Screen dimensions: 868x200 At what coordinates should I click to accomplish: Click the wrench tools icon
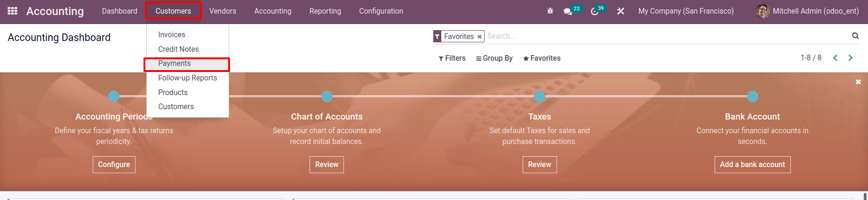(621, 11)
